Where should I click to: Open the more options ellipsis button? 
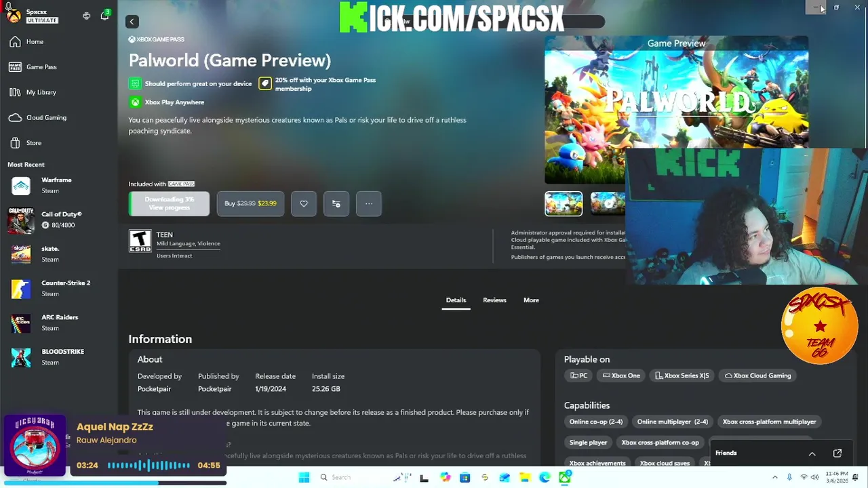[x=369, y=203]
